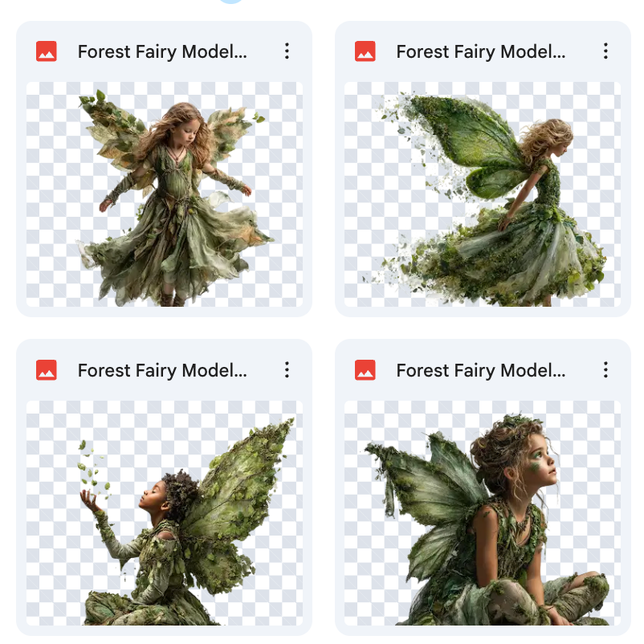Image resolution: width=644 pixels, height=644 pixels.
Task: Open thumbnail of sitting fairy looking upward
Action: (x=483, y=512)
